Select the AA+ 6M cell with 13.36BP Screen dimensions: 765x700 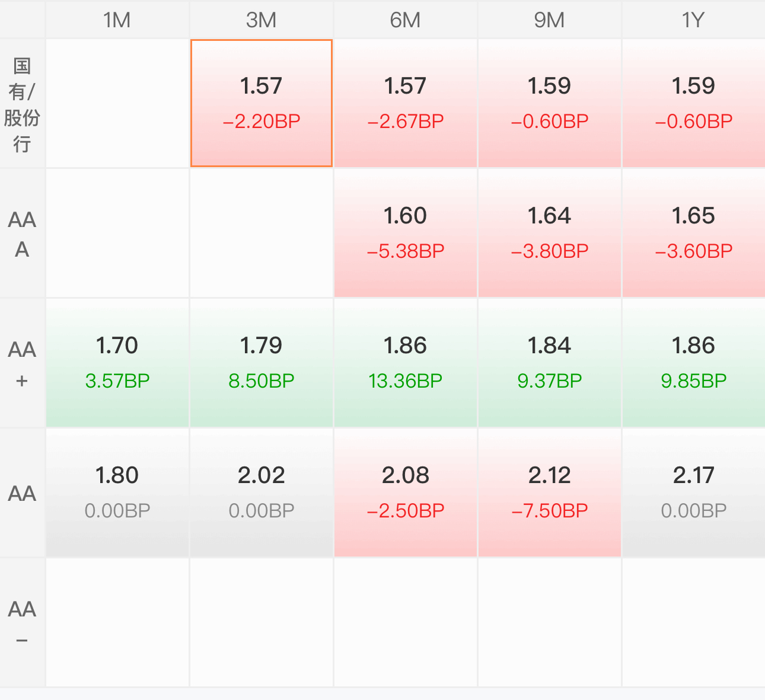406,363
